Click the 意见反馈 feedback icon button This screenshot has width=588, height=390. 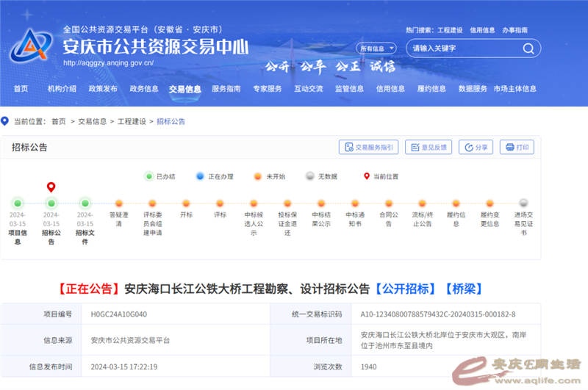[x=428, y=147]
